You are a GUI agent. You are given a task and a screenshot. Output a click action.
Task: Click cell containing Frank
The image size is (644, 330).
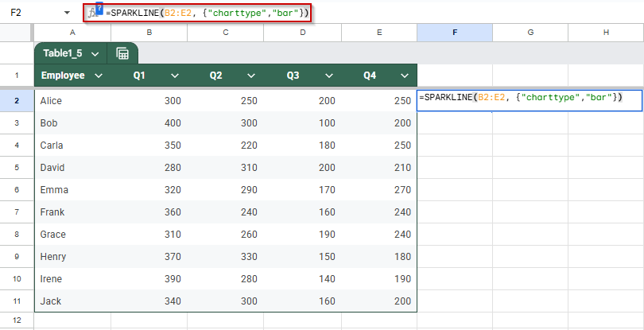[72, 212]
